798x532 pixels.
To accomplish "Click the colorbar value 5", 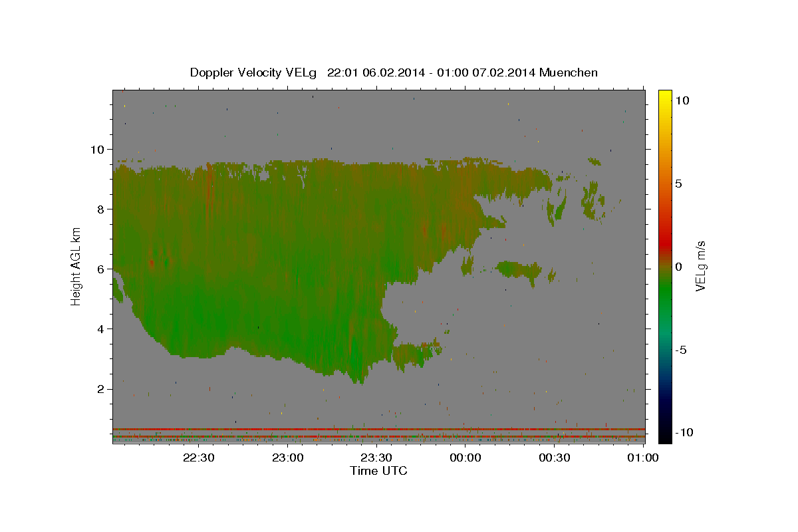I will [x=679, y=183].
